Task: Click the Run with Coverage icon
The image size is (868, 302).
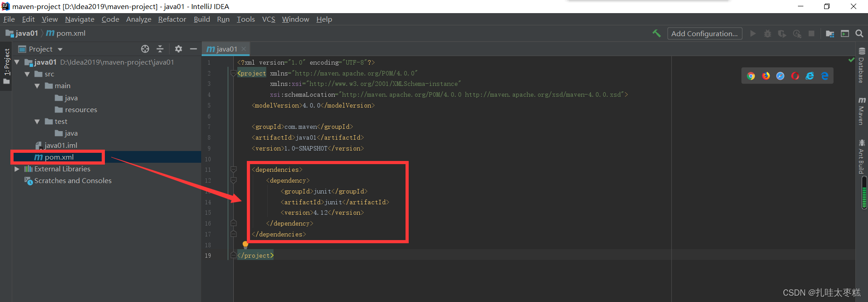Action: tap(782, 33)
